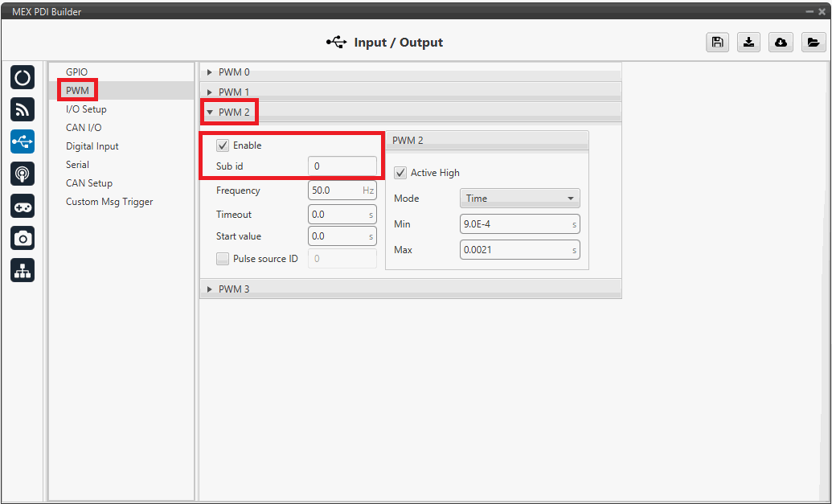Enable the Pulse source ID checkbox
The width and height of the screenshot is (832, 504).
pos(223,259)
